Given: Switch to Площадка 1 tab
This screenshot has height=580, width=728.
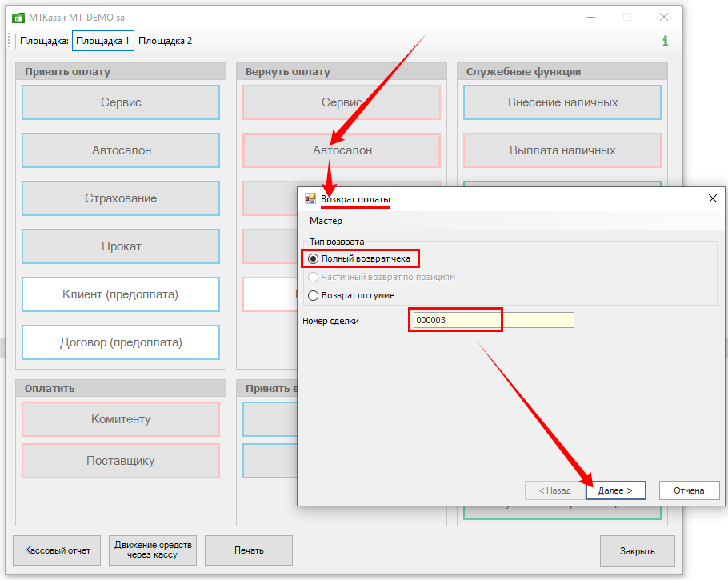Looking at the screenshot, I should 102,41.
